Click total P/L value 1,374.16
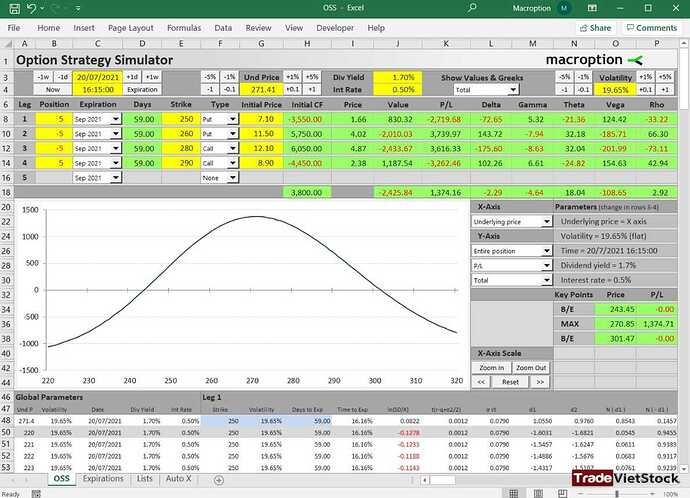The height and width of the screenshot is (498, 690). point(445,193)
